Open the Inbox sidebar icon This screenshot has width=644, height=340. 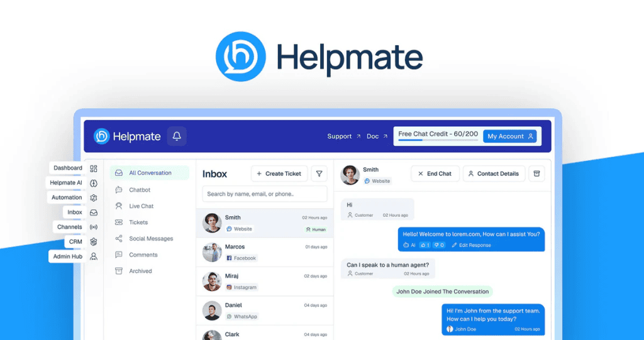(94, 212)
